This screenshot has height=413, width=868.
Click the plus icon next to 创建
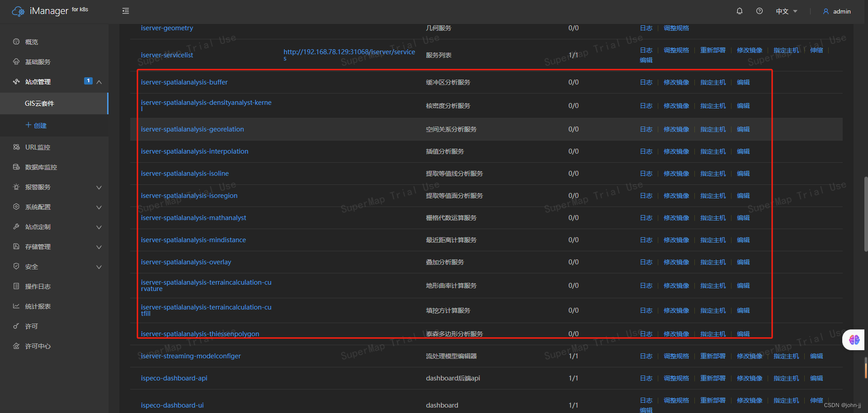(x=28, y=125)
